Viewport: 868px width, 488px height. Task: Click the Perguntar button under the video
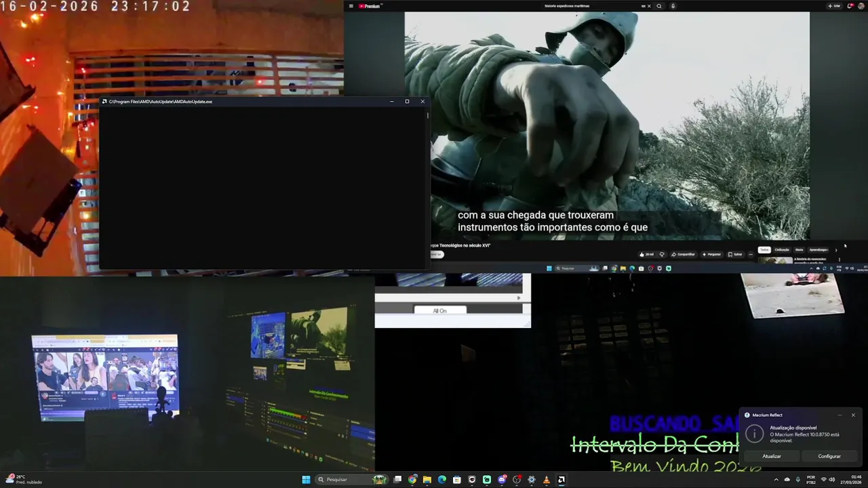pyautogui.click(x=712, y=254)
